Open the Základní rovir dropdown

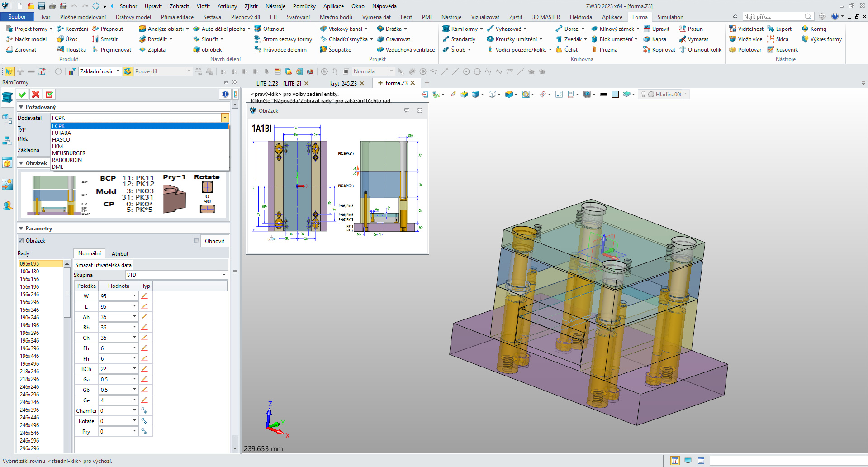click(x=118, y=71)
